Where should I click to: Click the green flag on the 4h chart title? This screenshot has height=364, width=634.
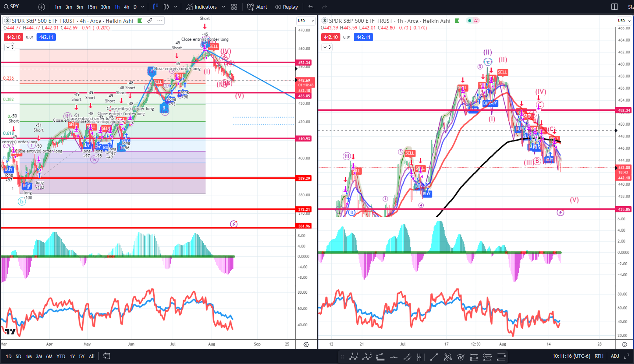tap(140, 21)
